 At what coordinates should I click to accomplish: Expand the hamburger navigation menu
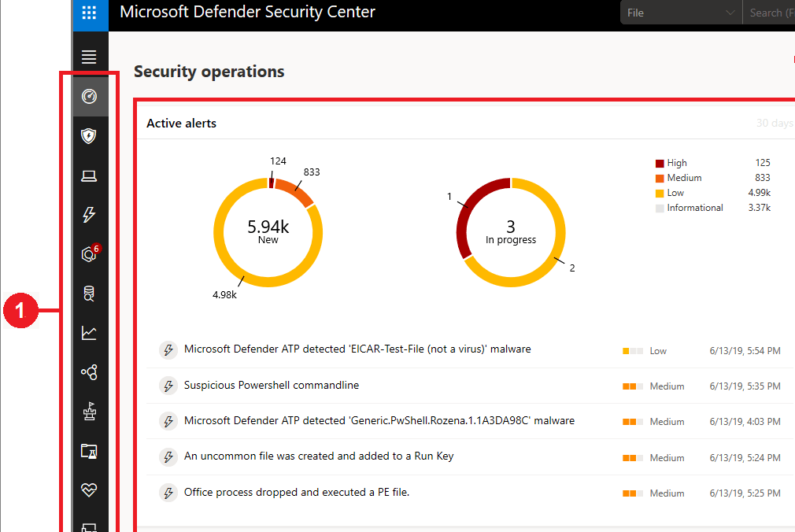click(89, 57)
